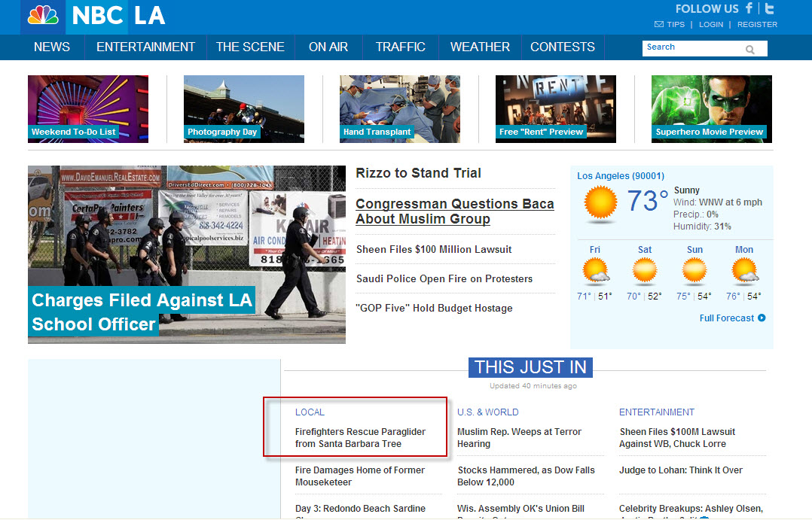Click the Los Angeles (90001) location link
The image size is (812, 520).
pyautogui.click(x=620, y=176)
